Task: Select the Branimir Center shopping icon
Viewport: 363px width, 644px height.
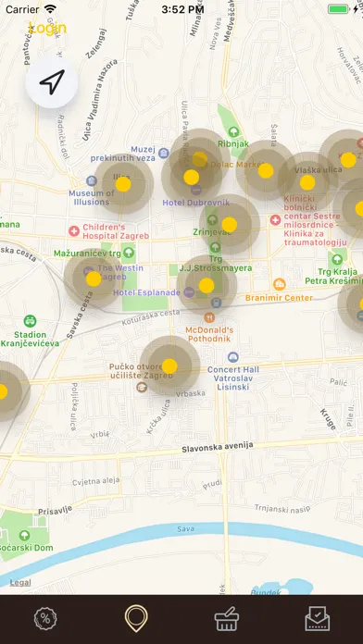Action: pos(279,284)
